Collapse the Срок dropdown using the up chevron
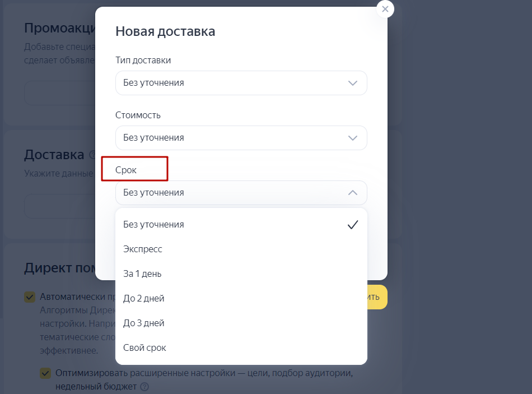The width and height of the screenshot is (532, 394). coord(352,193)
